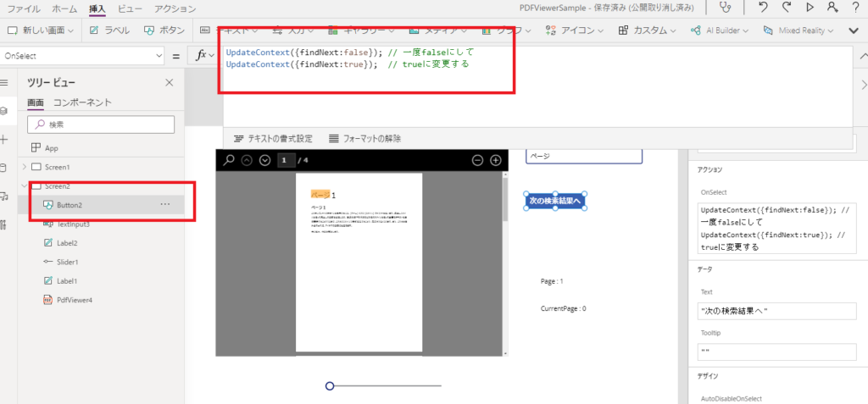Click the Text property field
Screen dimensions: 868x404
click(777, 311)
